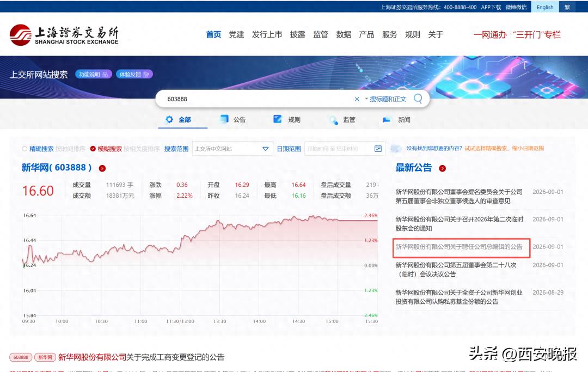Select the 精确搜索 radio option
588x372 pixels.
(24, 149)
